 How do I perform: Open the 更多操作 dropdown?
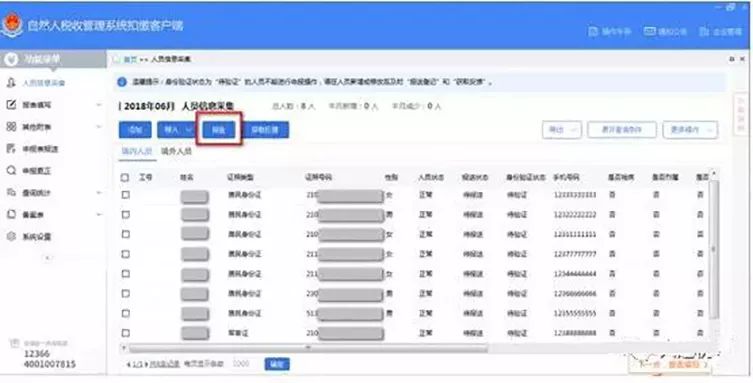(690, 130)
